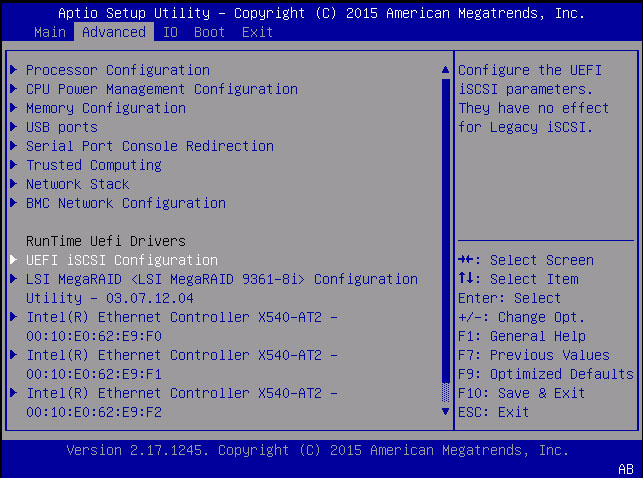Click 'ESC: Exit' hint
The height and width of the screenshot is (478, 643).
(493, 412)
